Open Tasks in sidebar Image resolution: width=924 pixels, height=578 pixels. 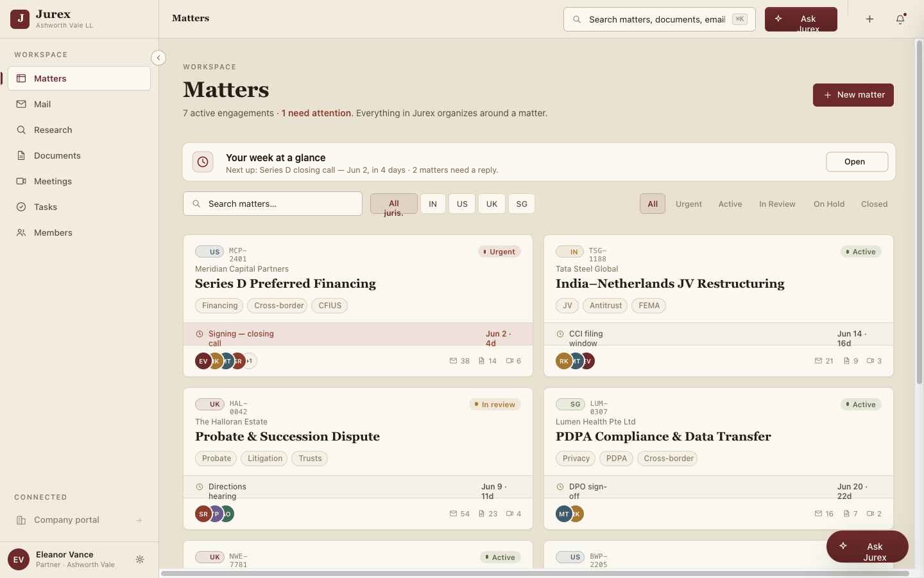(79, 207)
